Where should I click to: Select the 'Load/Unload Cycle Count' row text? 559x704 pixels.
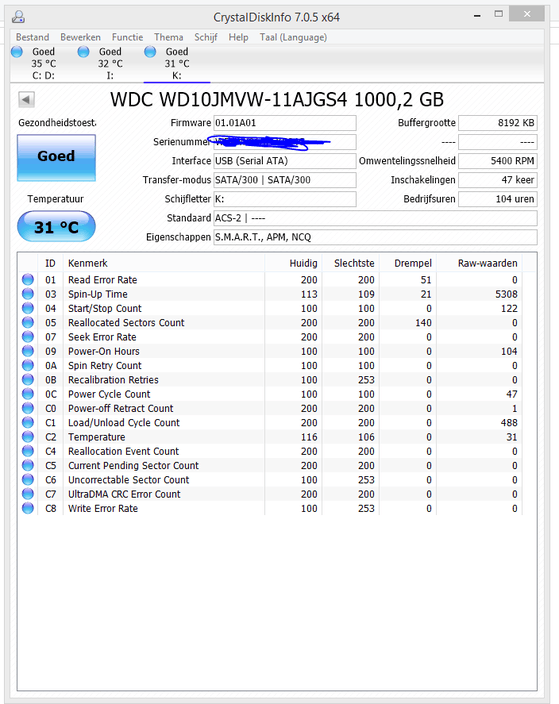pyautogui.click(x=124, y=422)
